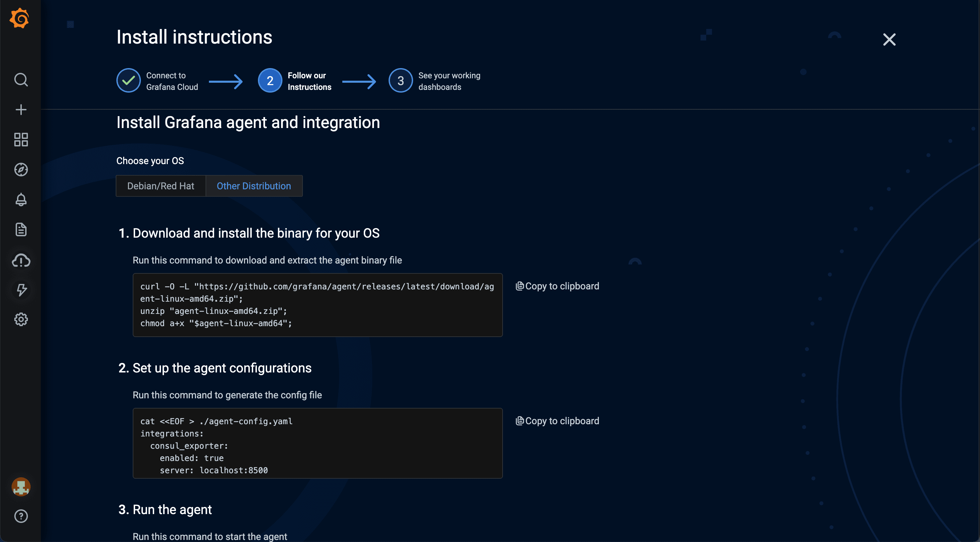
Task: Copy the download command to clipboard
Action: click(557, 286)
